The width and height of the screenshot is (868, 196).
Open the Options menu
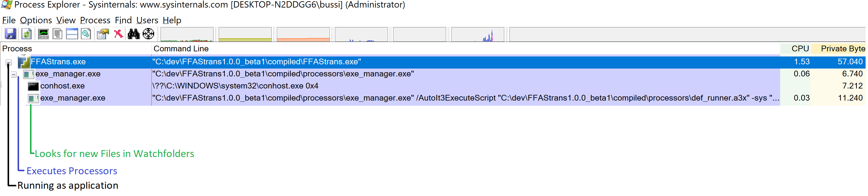36,21
